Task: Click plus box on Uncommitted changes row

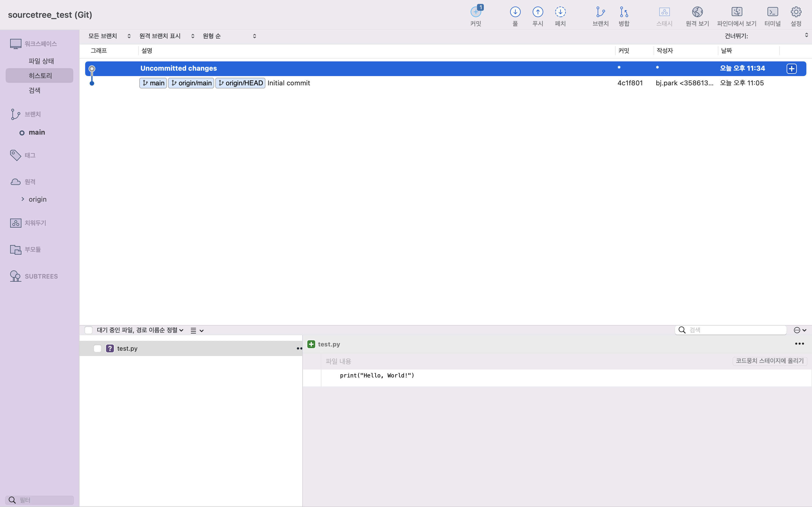Action: coord(791,69)
